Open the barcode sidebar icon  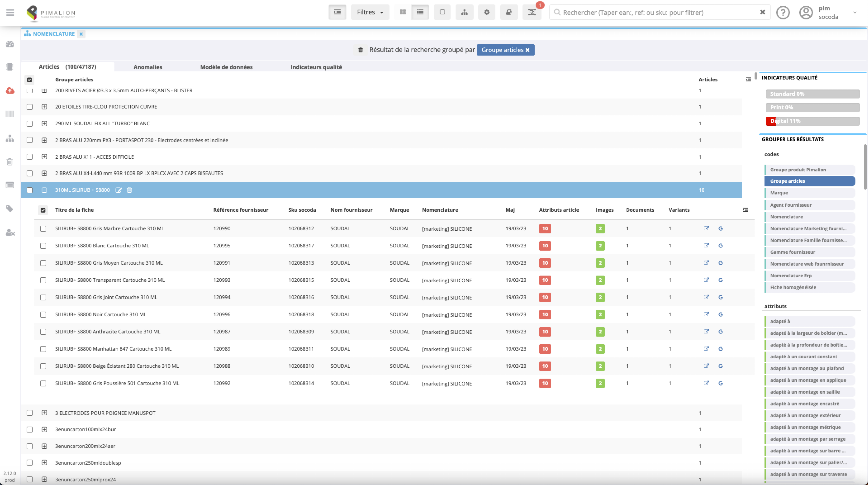(x=10, y=114)
